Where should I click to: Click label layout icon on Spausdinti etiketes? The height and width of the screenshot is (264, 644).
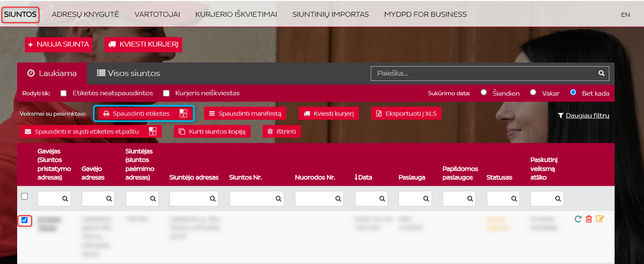pos(183,113)
